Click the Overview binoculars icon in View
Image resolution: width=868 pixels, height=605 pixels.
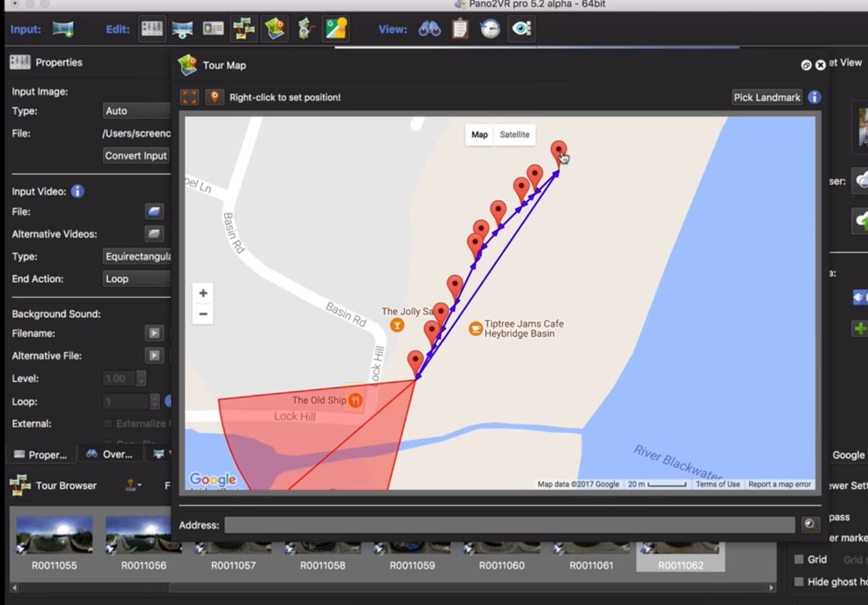tap(429, 29)
